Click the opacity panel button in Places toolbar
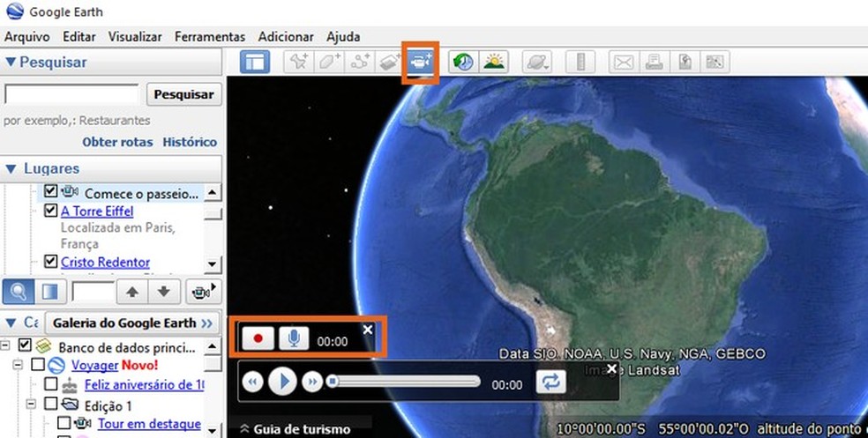 point(50,292)
